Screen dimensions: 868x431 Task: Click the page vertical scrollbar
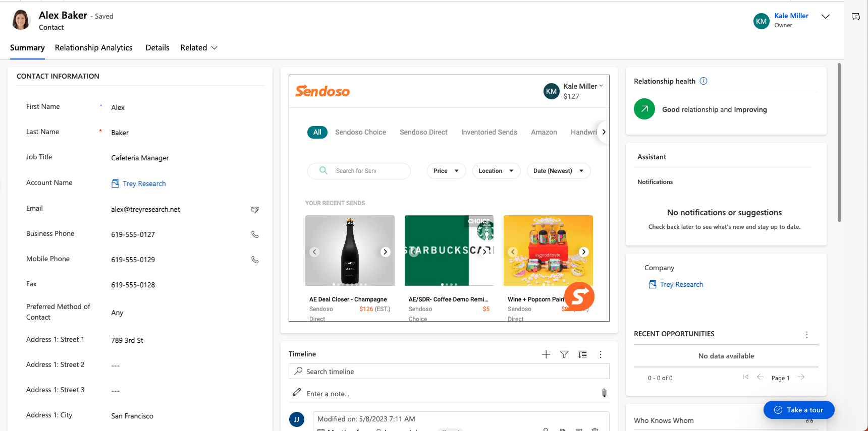[x=839, y=142]
